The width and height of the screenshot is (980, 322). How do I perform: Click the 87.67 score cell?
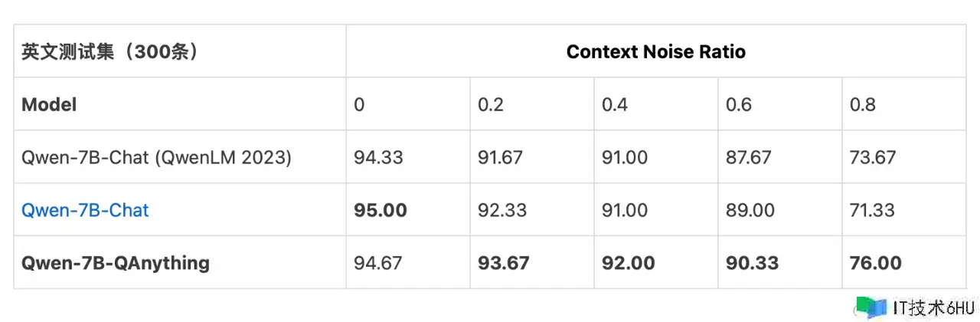[750, 157]
